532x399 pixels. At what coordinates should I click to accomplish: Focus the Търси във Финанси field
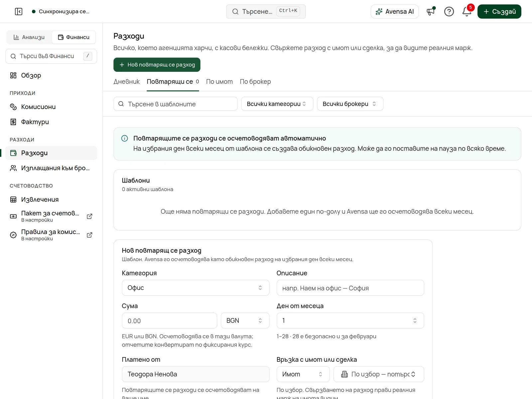[x=51, y=56]
